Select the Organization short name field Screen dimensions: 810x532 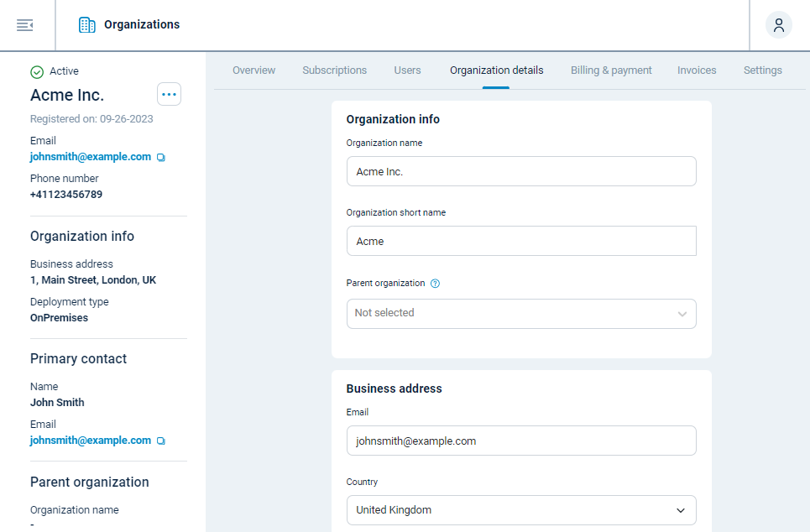tap(521, 241)
